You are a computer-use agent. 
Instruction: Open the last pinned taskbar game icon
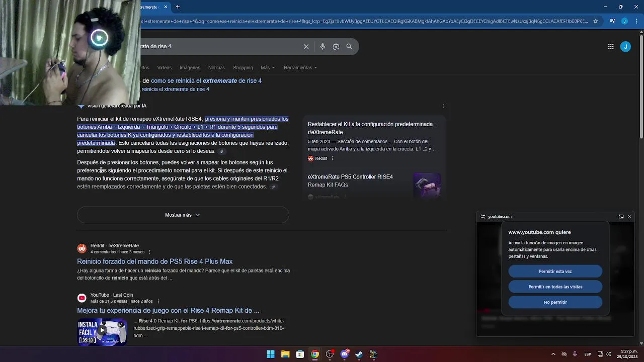click(373, 354)
